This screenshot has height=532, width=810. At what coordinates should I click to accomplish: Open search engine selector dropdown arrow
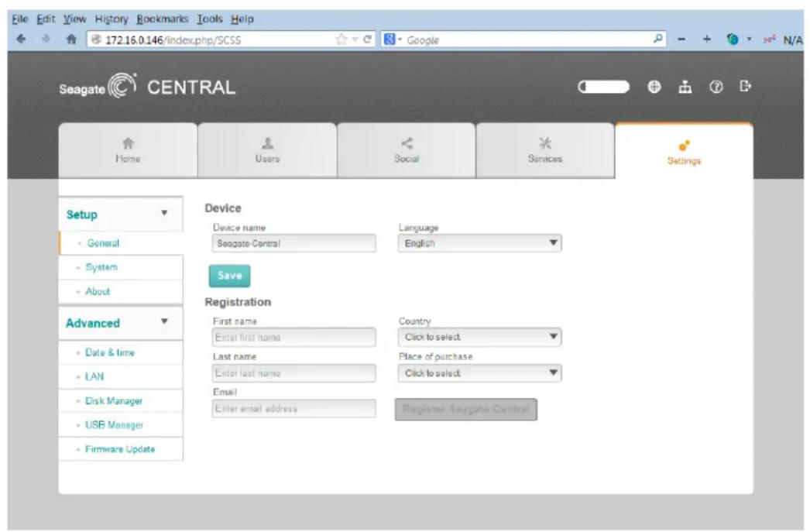(400, 39)
